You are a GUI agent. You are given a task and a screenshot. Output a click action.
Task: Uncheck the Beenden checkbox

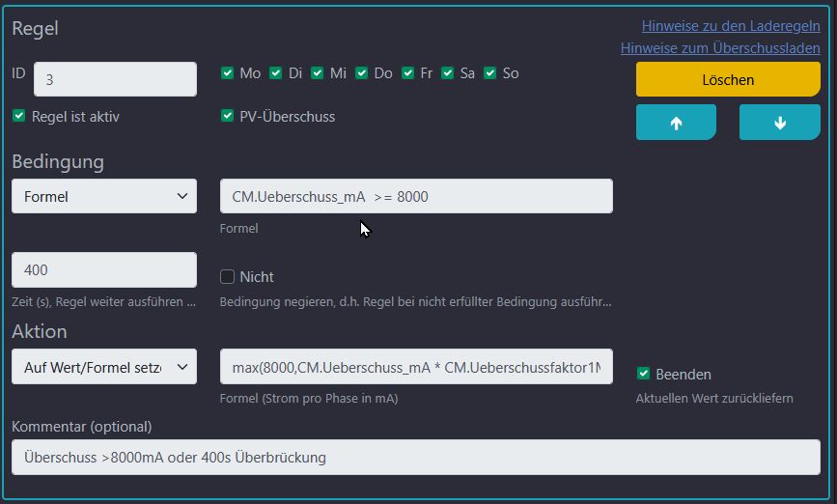[x=644, y=374]
